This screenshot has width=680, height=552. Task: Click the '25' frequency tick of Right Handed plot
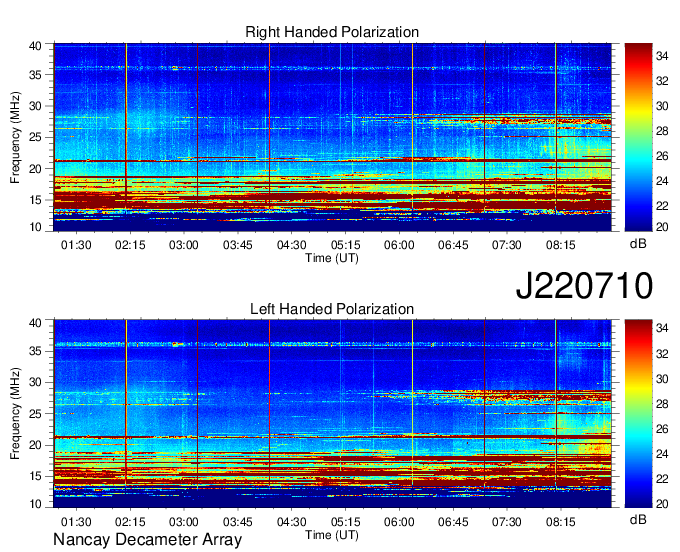tap(35, 138)
